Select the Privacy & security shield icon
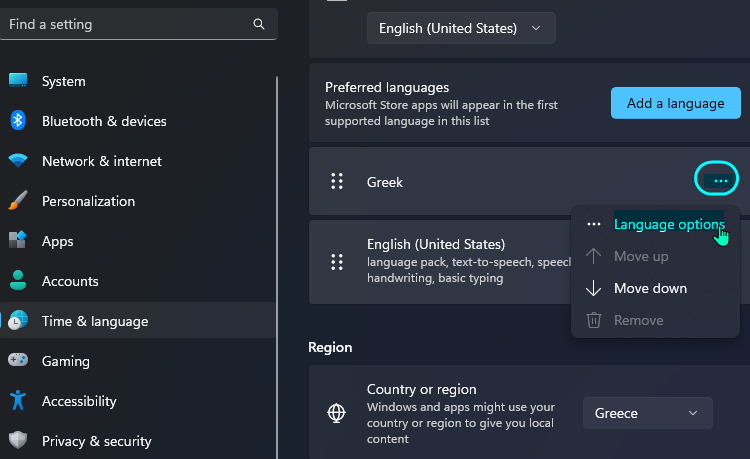 18,440
